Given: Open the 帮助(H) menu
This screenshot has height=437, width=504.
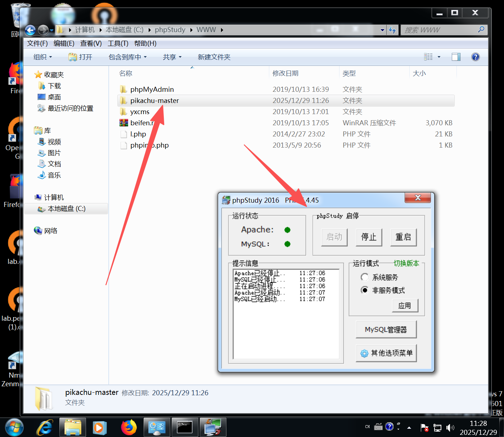Looking at the screenshot, I should click(145, 43).
